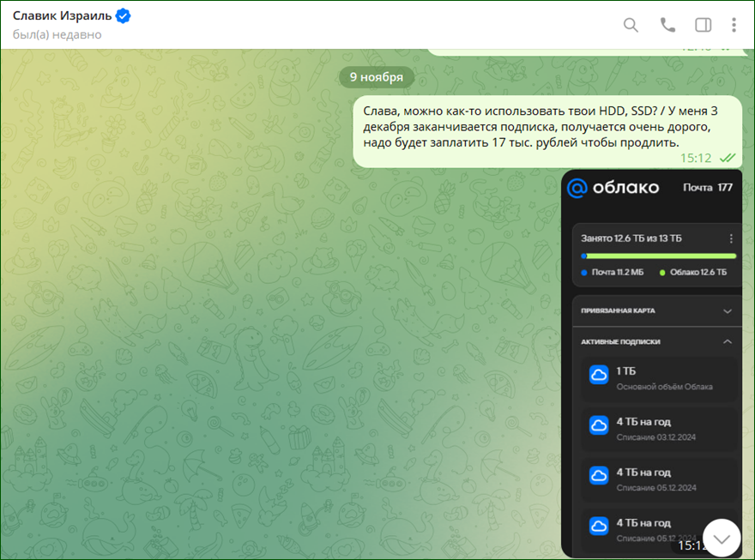Click the verified badge next to Славик Израиль
Viewport: 755px width, 560px height.
[124, 16]
